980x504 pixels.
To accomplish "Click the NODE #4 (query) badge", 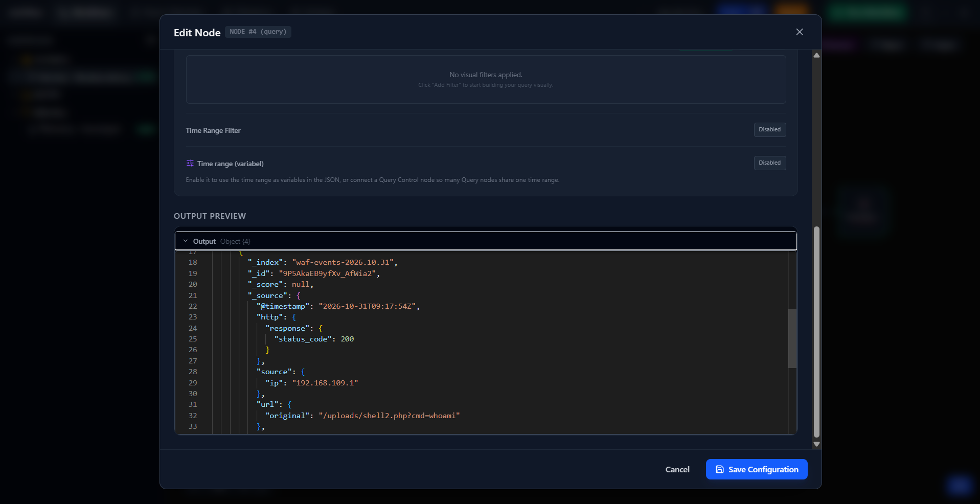I will [x=258, y=32].
